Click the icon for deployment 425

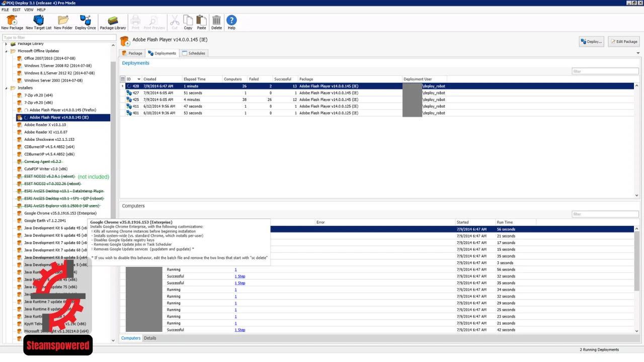click(129, 100)
